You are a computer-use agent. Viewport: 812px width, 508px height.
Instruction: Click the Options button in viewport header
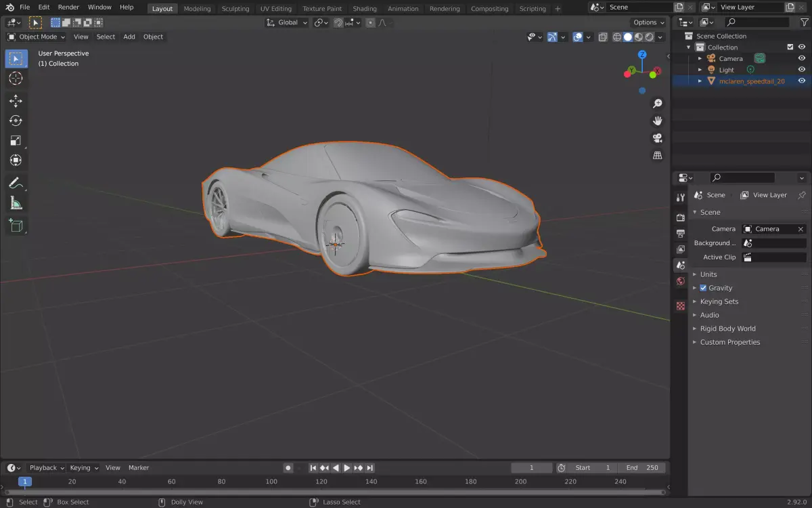click(x=648, y=22)
